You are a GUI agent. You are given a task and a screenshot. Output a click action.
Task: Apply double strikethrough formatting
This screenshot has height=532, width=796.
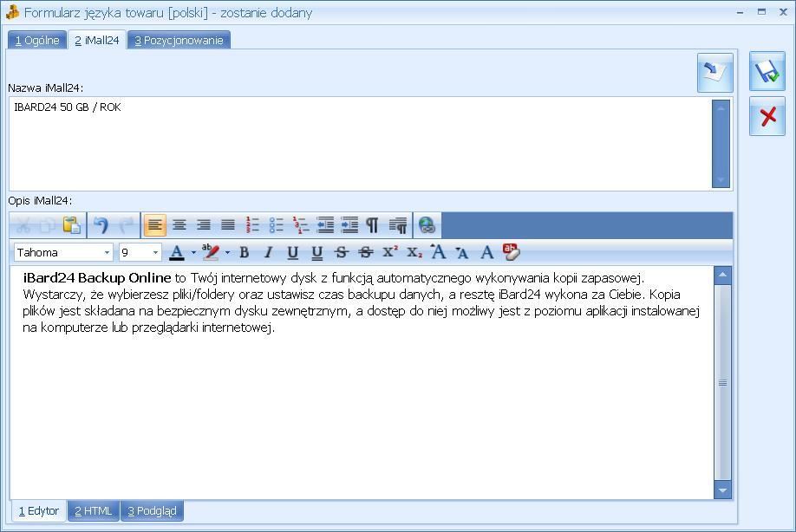click(366, 252)
